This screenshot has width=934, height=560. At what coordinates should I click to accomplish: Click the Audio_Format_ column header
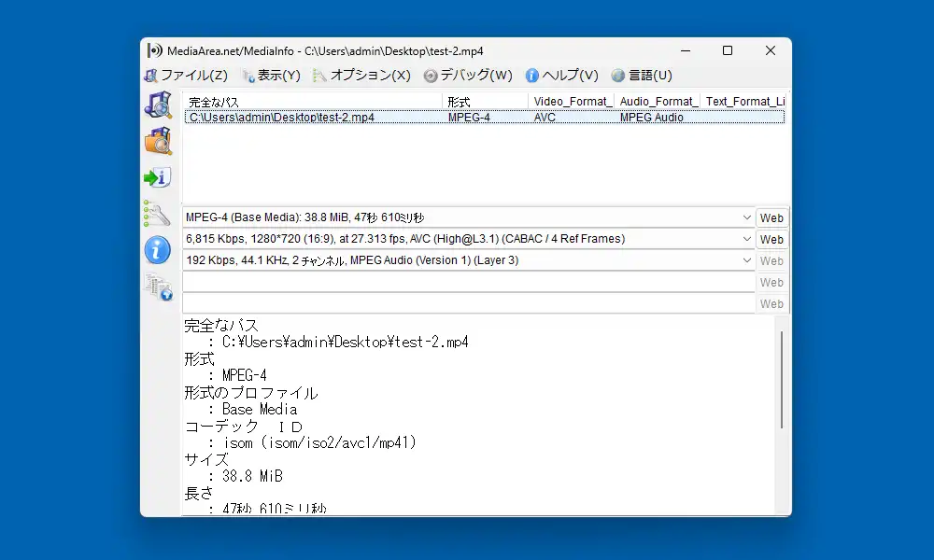pyautogui.click(x=657, y=102)
